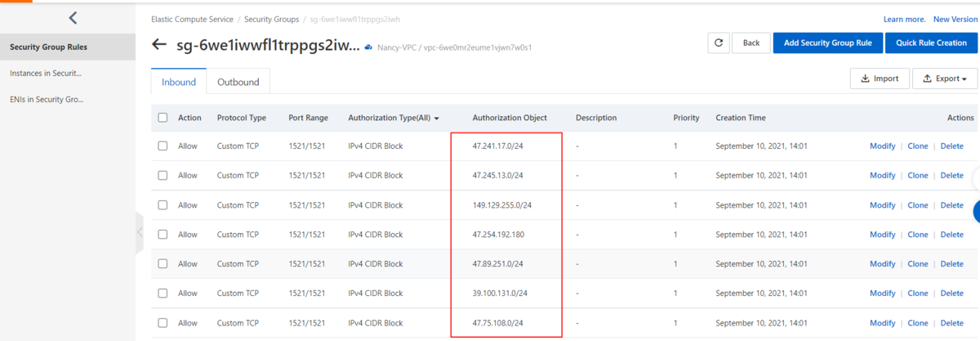Switch to the Inbound tab
The height and width of the screenshot is (341, 980).
[x=179, y=82]
